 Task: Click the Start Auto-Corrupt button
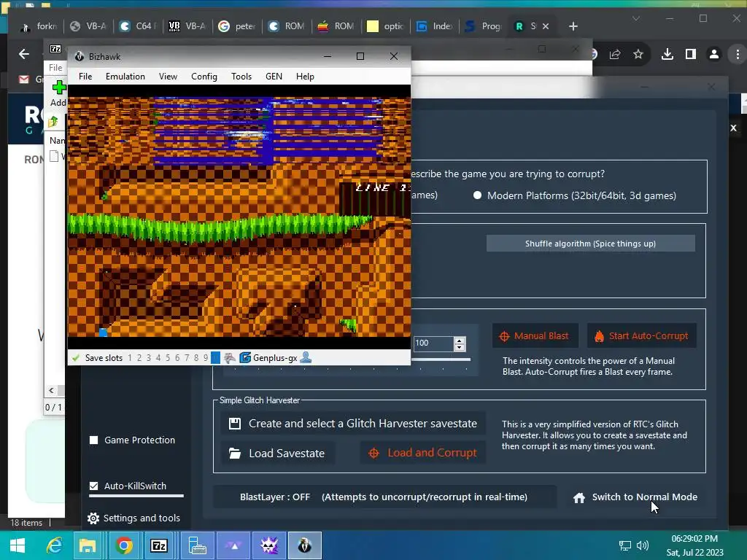pyautogui.click(x=642, y=335)
